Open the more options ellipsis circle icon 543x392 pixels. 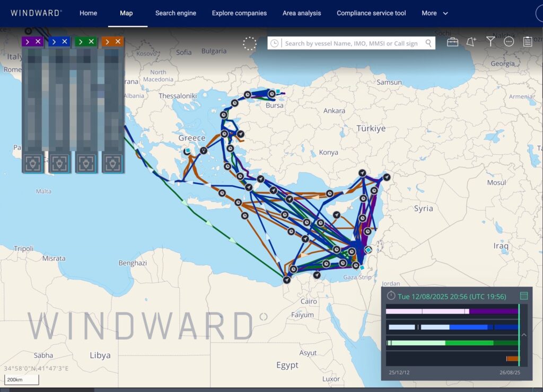pos(509,42)
